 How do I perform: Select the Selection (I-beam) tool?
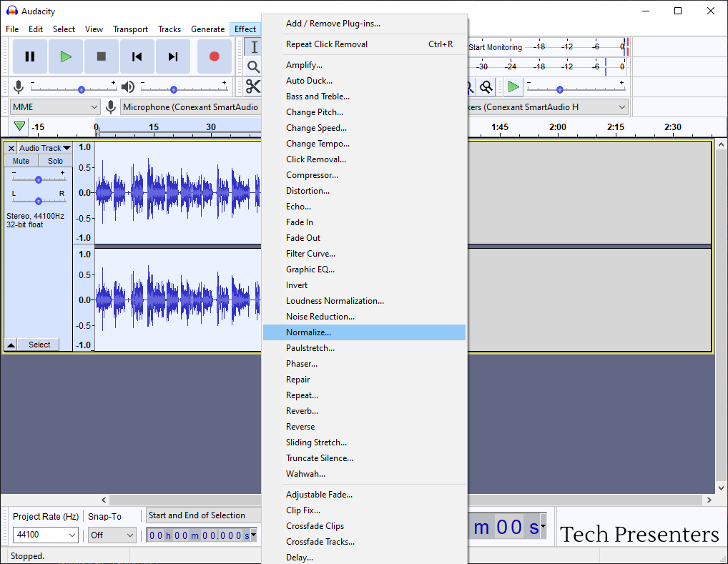253,47
